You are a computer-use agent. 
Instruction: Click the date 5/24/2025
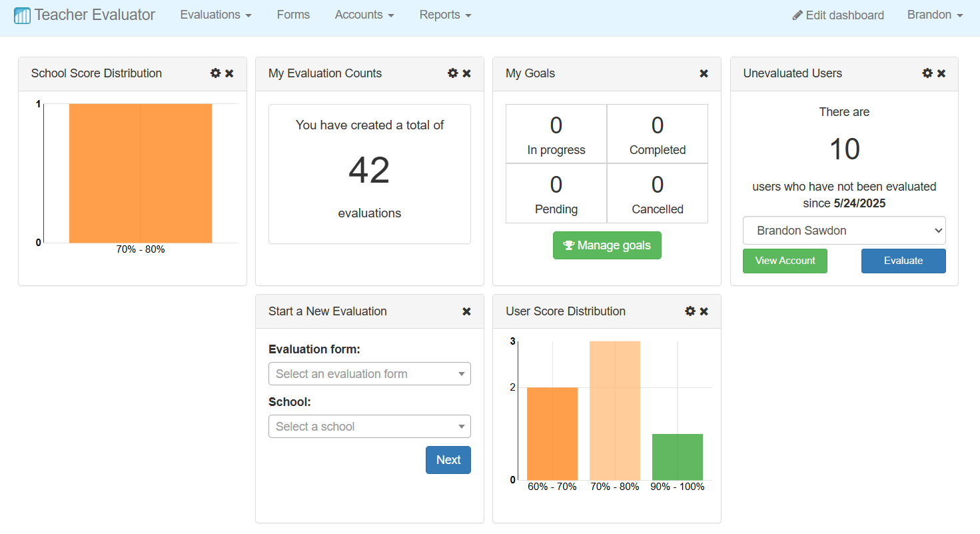[860, 203]
